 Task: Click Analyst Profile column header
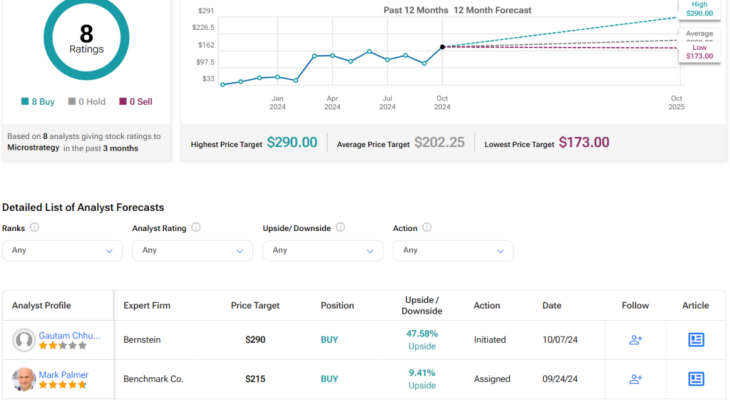coord(41,305)
